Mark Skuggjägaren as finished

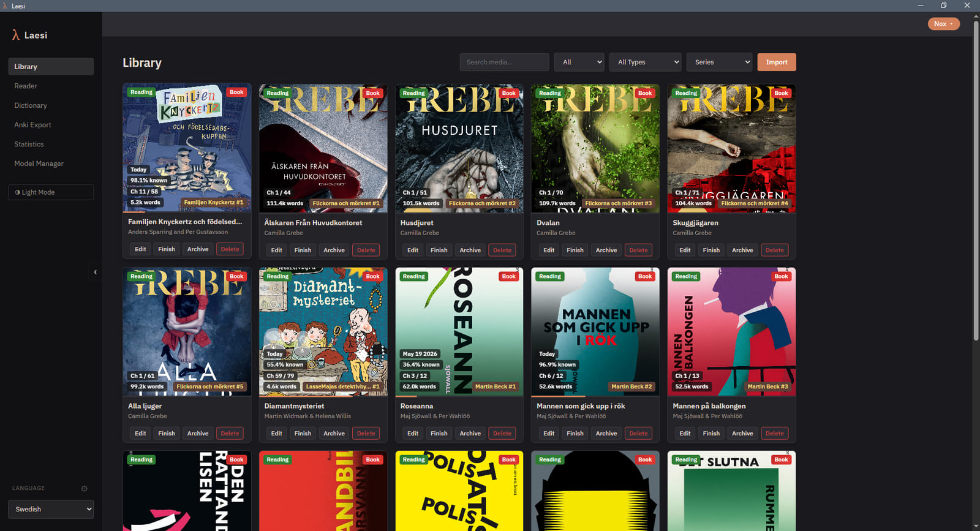pos(711,250)
